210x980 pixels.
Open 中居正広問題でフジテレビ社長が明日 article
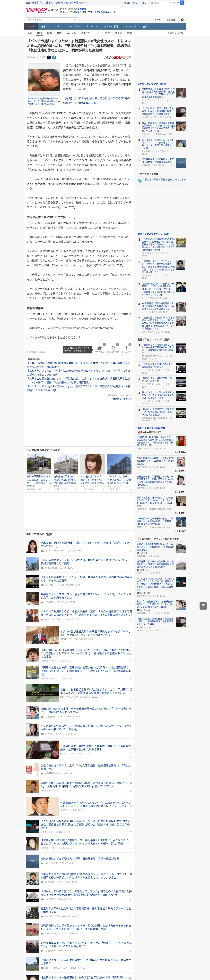tap(85, 562)
